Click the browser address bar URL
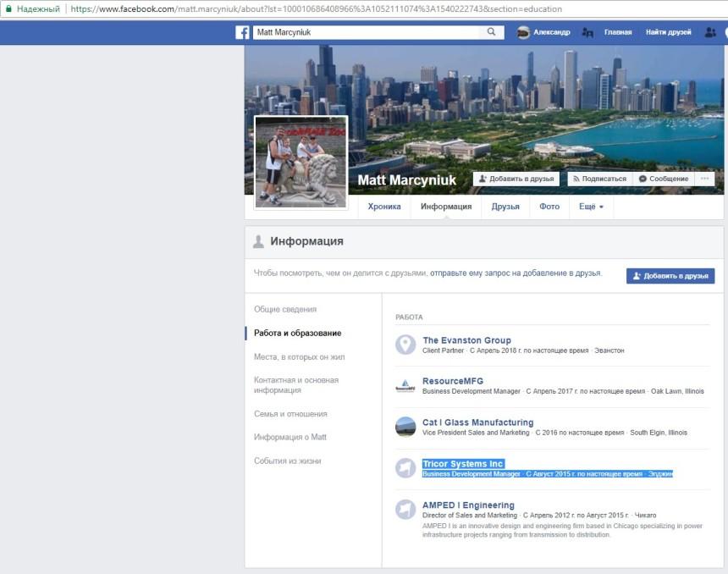The image size is (728, 574). [x=316, y=8]
